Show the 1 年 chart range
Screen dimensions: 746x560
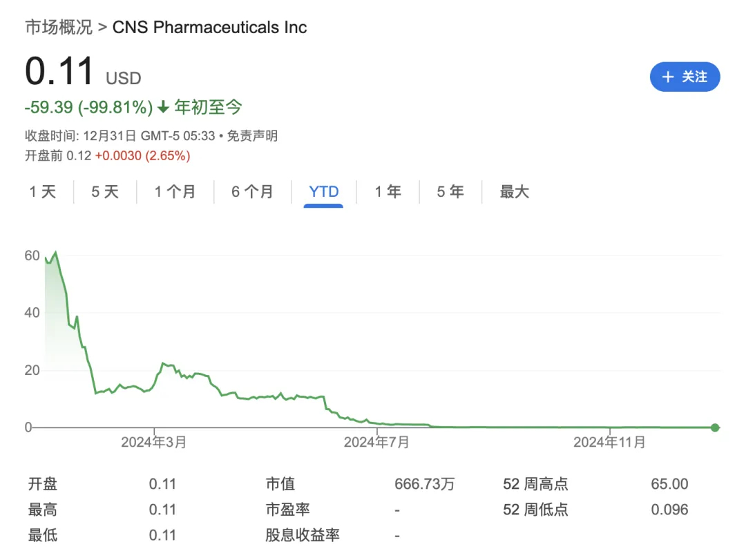pos(388,192)
